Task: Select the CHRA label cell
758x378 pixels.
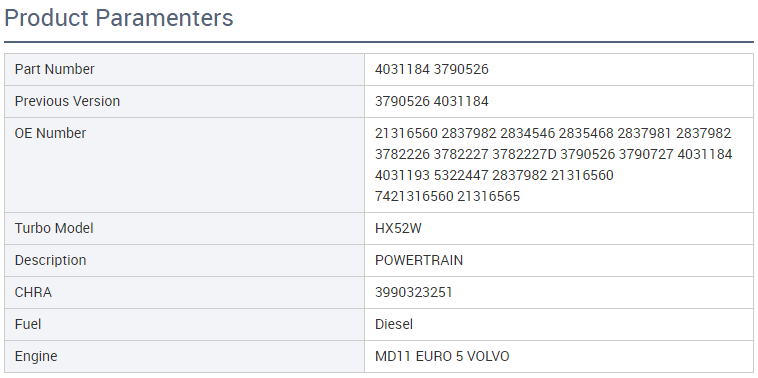Action: pyautogui.click(x=184, y=292)
